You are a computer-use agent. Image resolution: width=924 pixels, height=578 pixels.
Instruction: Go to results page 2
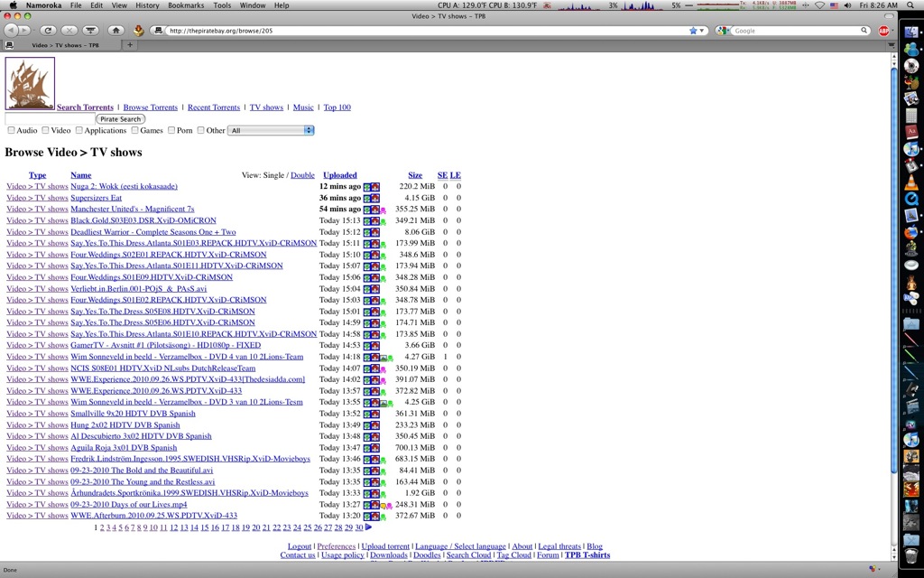click(102, 527)
